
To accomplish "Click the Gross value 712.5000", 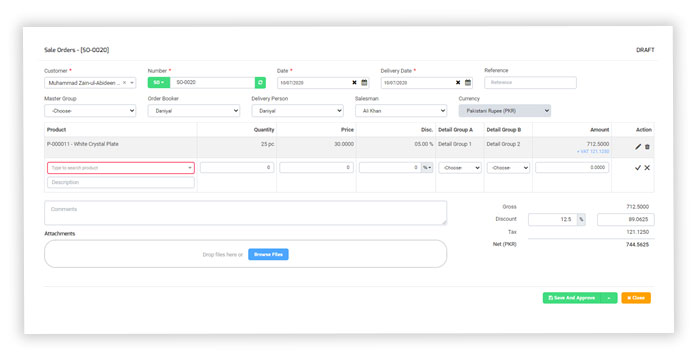I will pos(637,207).
